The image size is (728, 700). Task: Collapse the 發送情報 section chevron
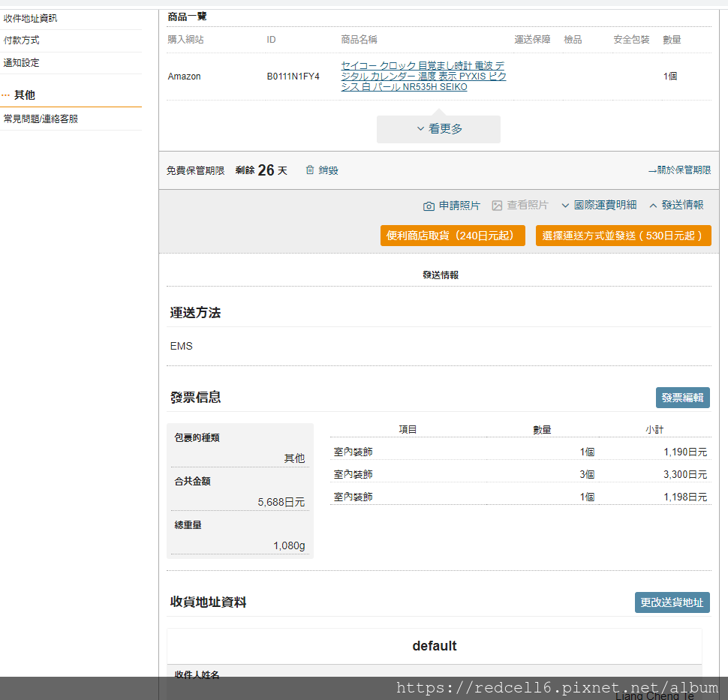coord(653,205)
